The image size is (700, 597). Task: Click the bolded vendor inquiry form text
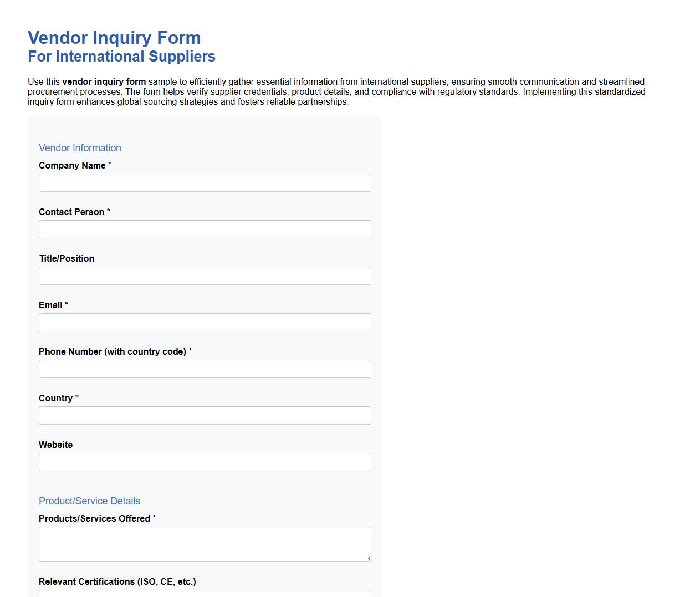point(103,81)
